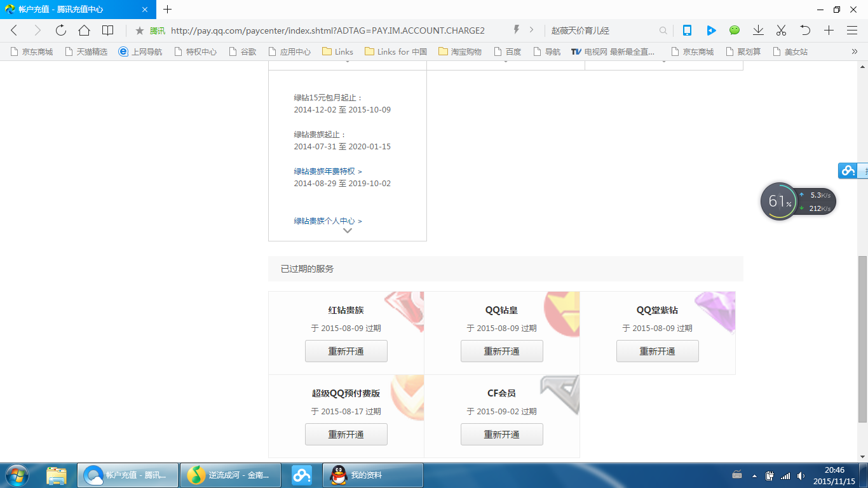The height and width of the screenshot is (488, 868).
Task: Open the mobile phone icon in toolbar
Action: [x=687, y=30]
